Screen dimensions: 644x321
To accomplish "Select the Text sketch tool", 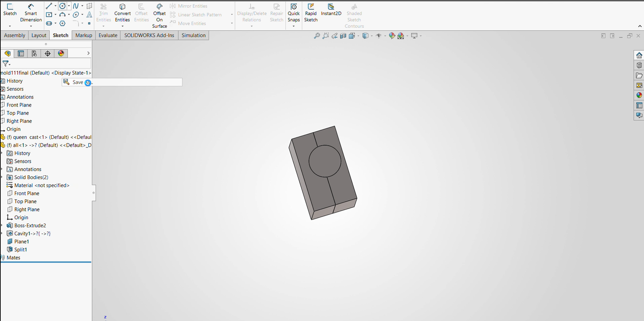I will (89, 14).
